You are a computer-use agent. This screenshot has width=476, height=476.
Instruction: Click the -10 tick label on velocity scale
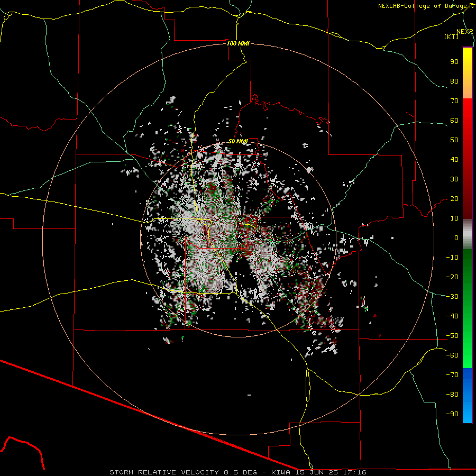[452, 258]
